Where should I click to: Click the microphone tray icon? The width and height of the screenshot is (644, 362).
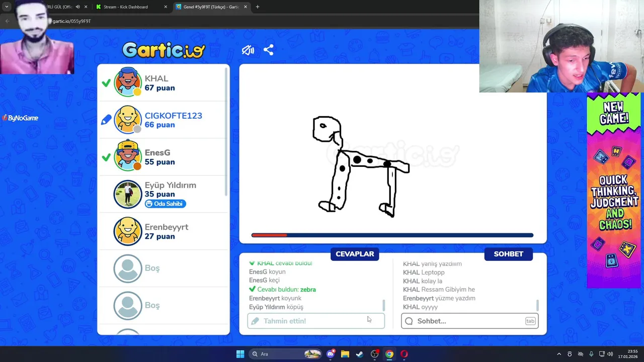(591, 354)
